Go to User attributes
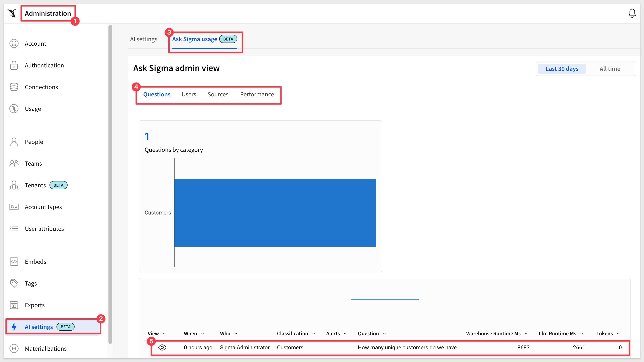Viewport: 644px width, 362px height. pyautogui.click(x=44, y=229)
